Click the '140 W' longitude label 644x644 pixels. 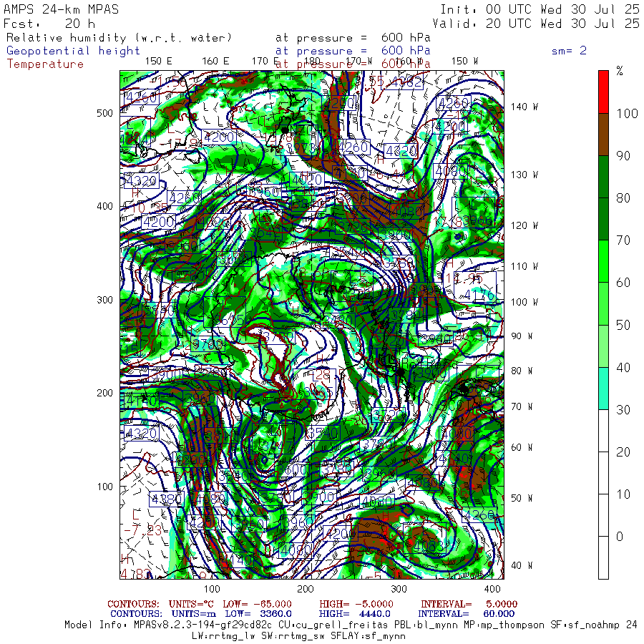point(525,107)
